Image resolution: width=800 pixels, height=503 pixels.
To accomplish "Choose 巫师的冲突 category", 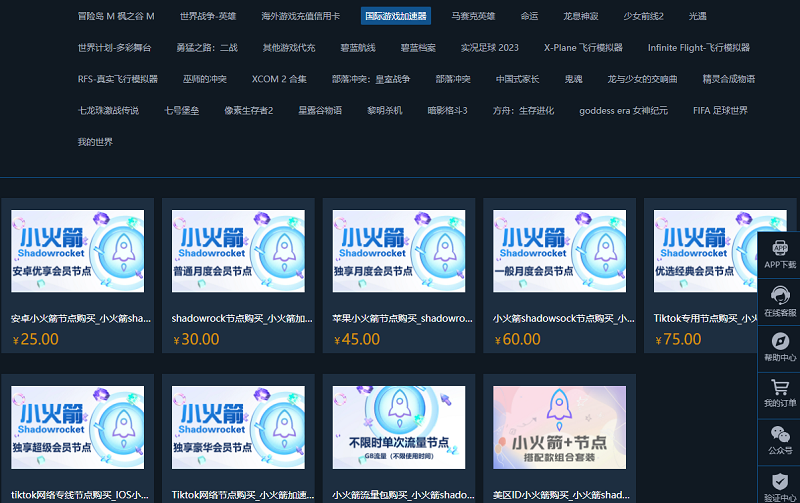I will 205,79.
